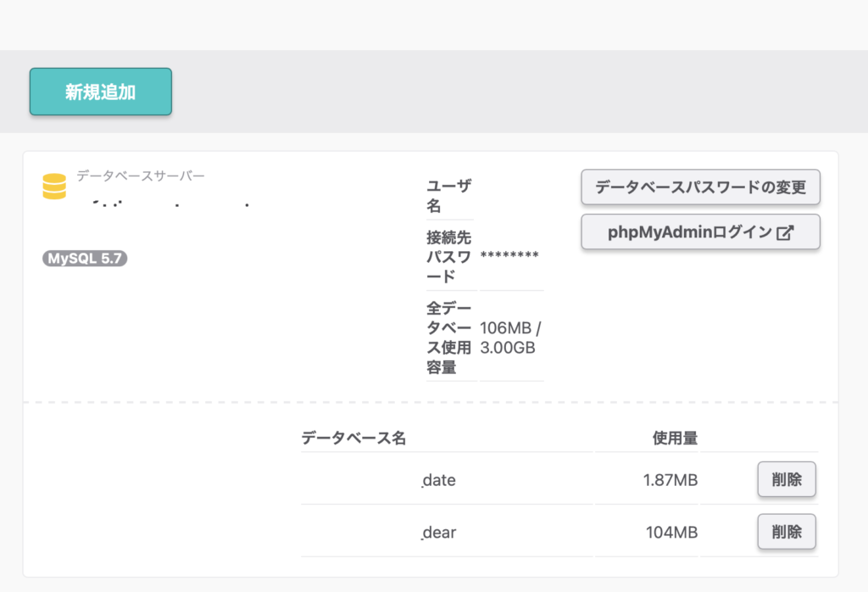Click the 106MB / 3.00GB usage value
The width and height of the screenshot is (868, 592).
[x=509, y=338]
